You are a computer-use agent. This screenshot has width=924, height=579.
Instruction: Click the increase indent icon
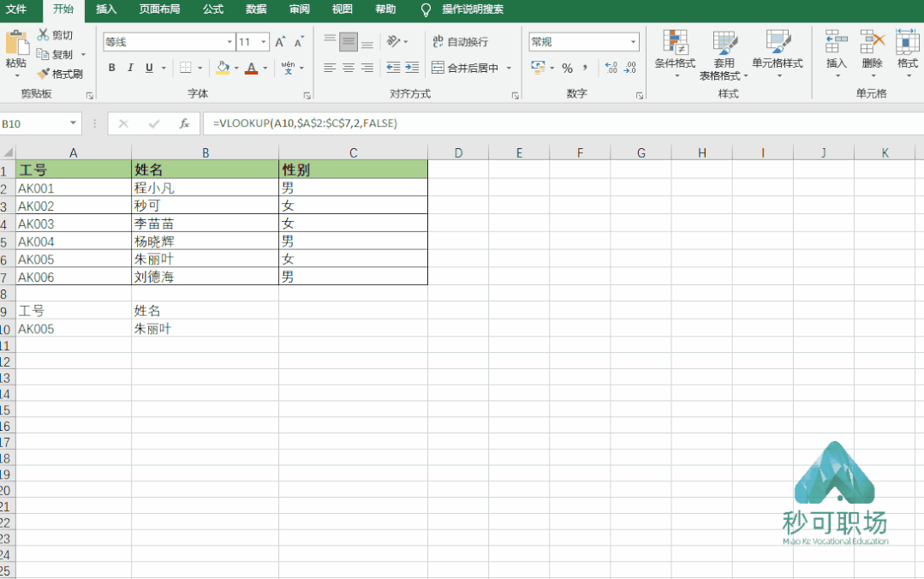412,68
